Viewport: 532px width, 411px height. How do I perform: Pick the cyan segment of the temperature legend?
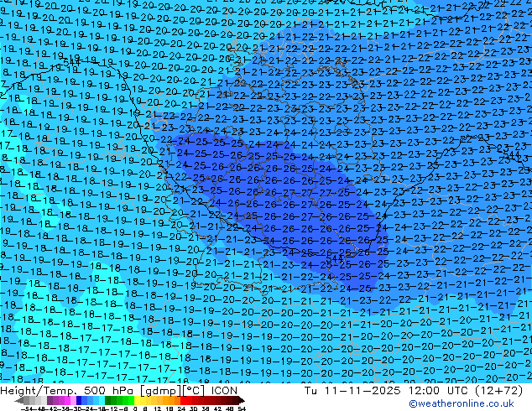coord(102,400)
